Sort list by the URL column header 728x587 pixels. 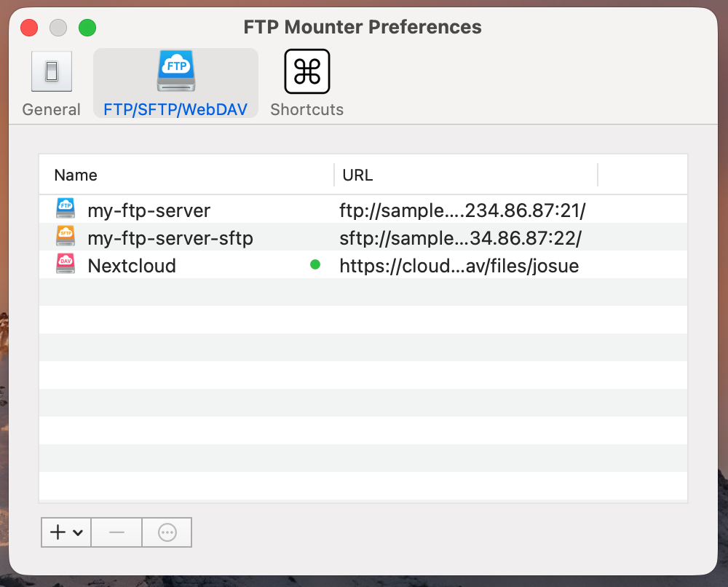click(357, 175)
